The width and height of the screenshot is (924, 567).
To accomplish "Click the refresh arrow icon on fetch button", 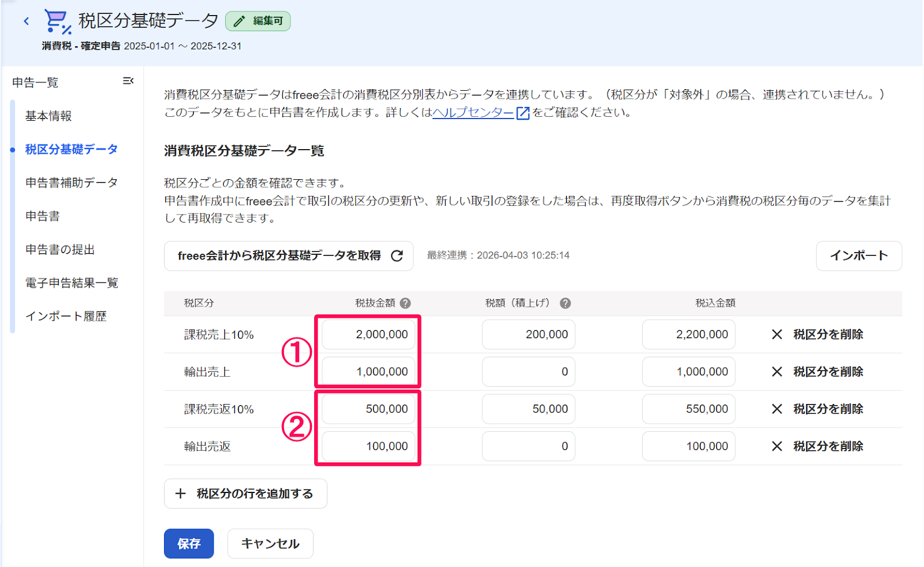I will click(397, 256).
